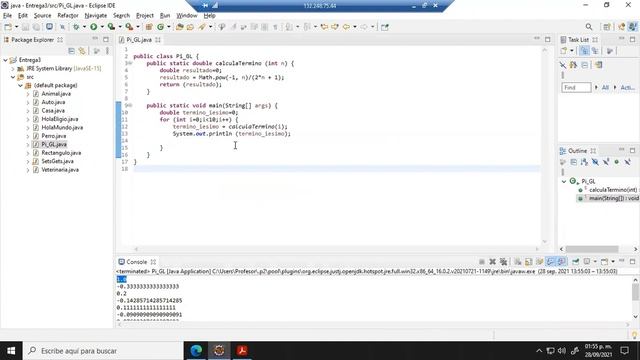The width and height of the screenshot is (640, 360).
Task: Click the Windows search box in the taskbar
Action: pos(103,351)
